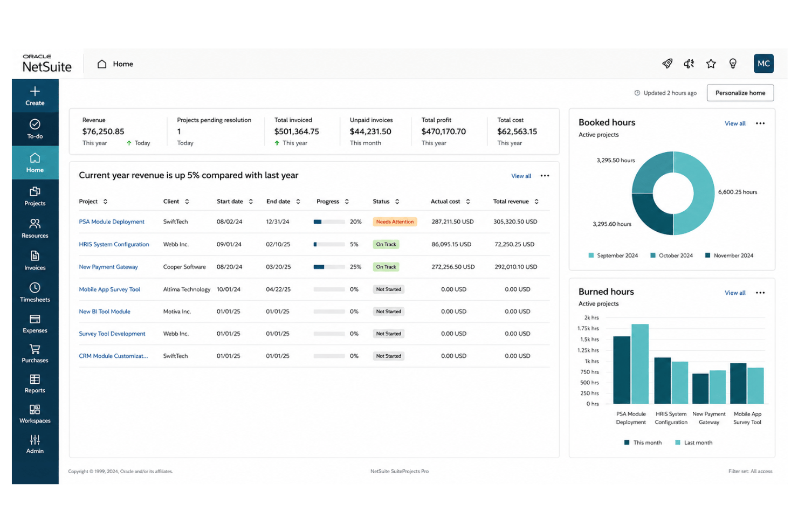Click Total cost $62,563.15 value
Viewport: 798px width, 532px height.
pyautogui.click(x=517, y=132)
